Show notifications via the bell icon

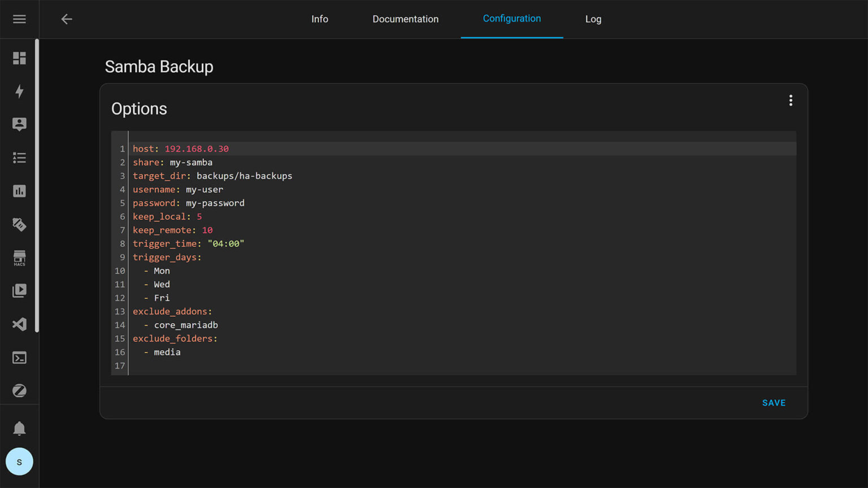(19, 428)
